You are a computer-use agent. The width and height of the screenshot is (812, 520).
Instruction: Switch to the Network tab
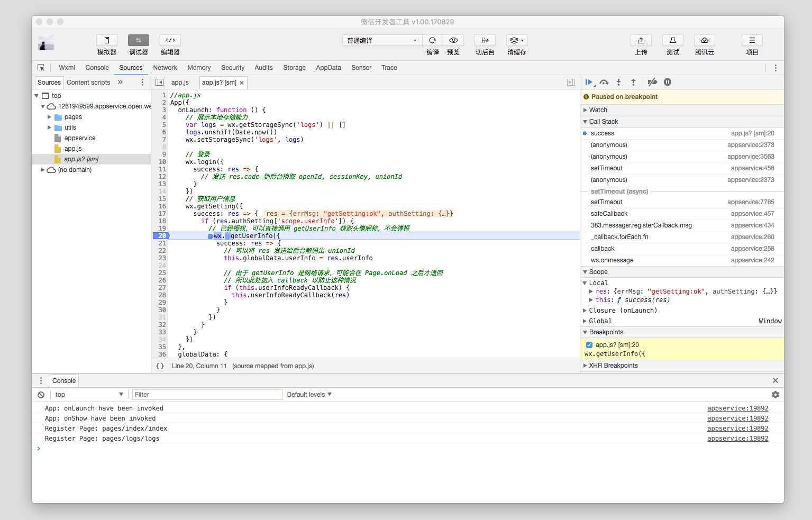point(165,68)
